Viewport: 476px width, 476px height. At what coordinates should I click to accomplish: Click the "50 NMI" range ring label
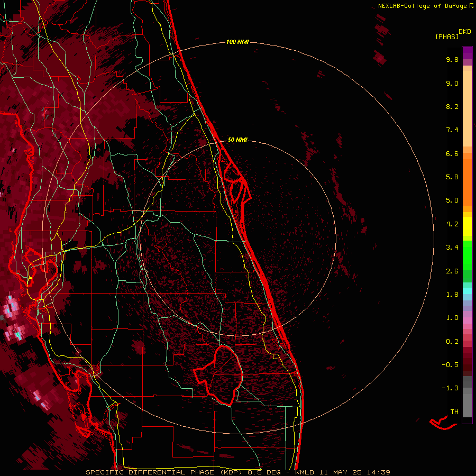(x=237, y=140)
